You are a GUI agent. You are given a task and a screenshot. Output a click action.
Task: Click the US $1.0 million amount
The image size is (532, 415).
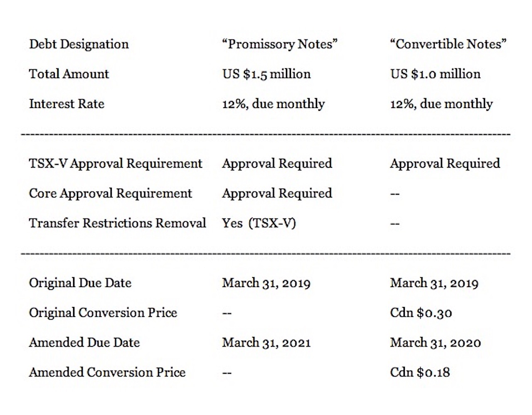coord(435,74)
